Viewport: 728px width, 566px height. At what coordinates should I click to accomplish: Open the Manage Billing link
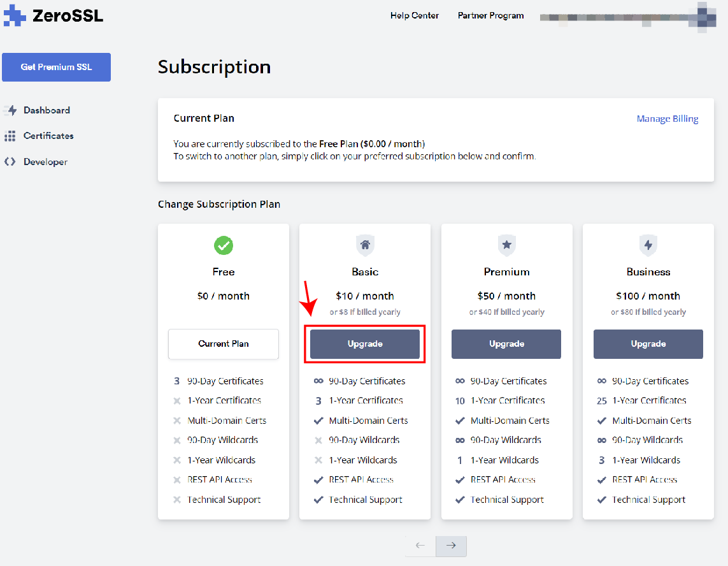tap(667, 119)
